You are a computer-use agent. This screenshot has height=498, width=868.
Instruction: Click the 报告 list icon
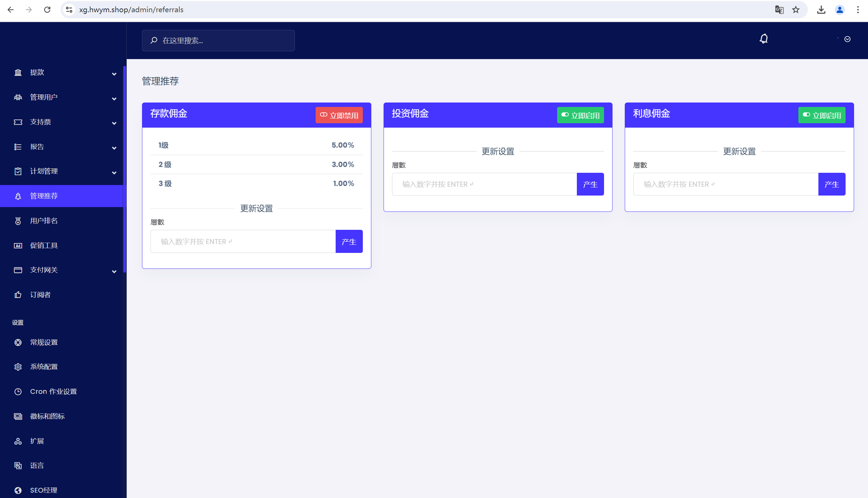click(x=18, y=147)
